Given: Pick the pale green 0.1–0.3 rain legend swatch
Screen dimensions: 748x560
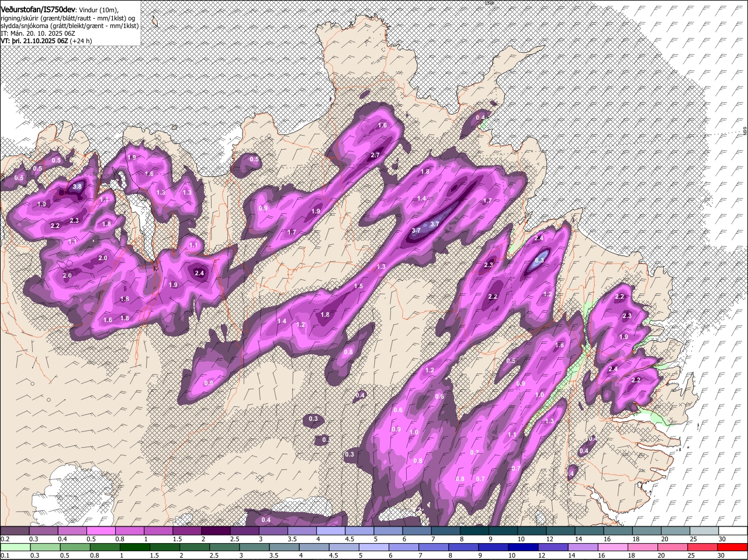Looking at the screenshot, I should coord(15,547).
